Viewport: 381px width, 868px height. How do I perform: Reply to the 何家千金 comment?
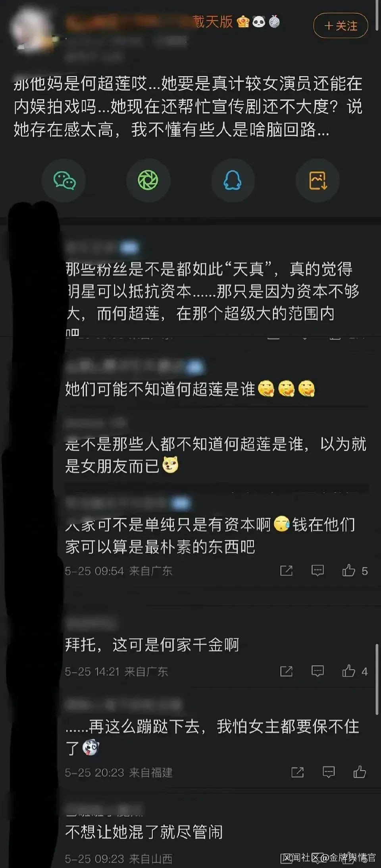(317, 671)
